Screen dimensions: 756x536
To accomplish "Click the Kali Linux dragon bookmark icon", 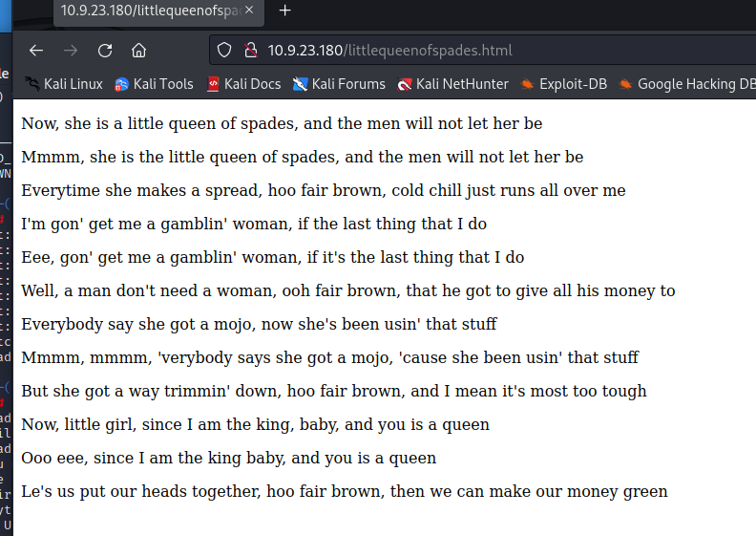I will (x=32, y=84).
